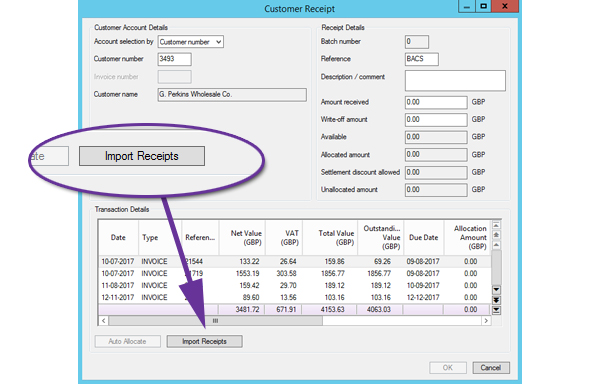Click the totals row VAT value 671.91
Screen dimensions: 600x384
286,309
